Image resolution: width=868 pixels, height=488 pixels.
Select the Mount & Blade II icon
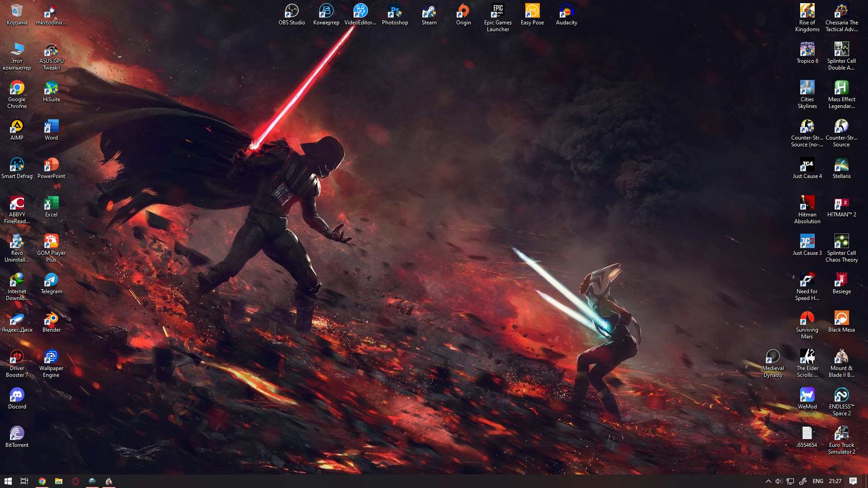coord(841,363)
